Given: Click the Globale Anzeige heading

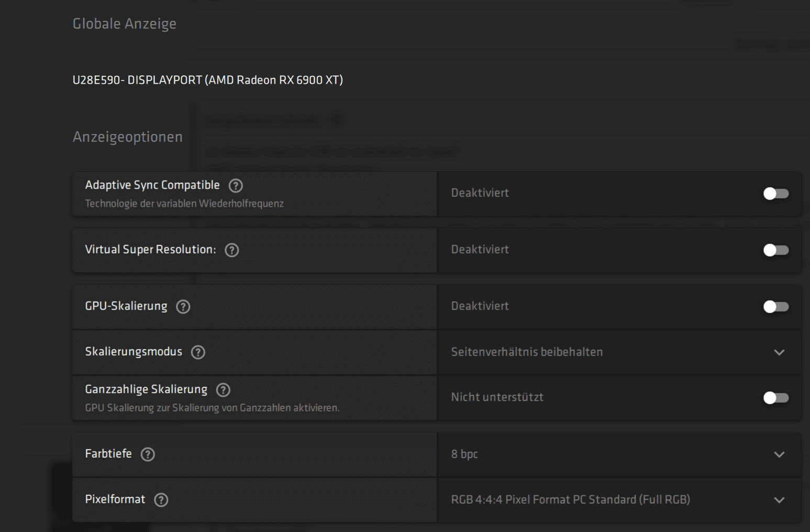Looking at the screenshot, I should 124,24.
